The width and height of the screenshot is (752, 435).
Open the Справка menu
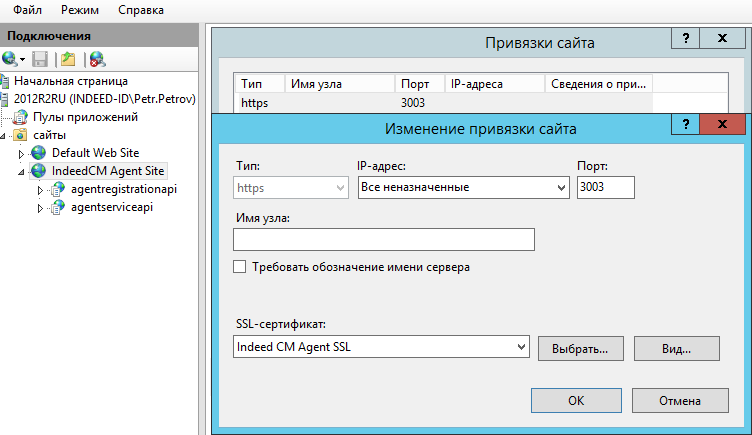pyautogui.click(x=141, y=9)
